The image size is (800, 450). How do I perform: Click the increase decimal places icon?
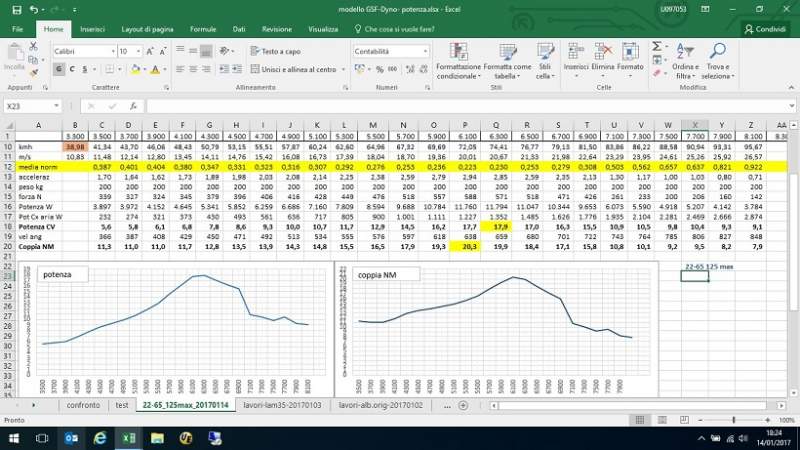pos(410,69)
